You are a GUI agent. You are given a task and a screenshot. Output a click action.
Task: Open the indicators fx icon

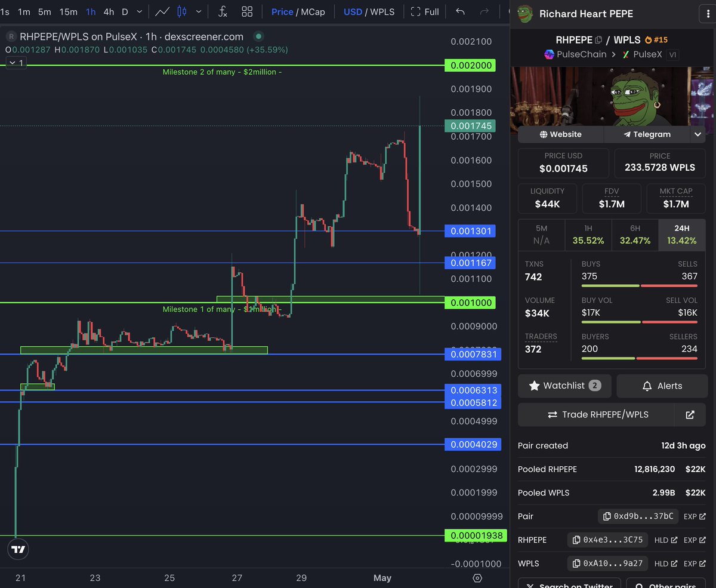pyautogui.click(x=223, y=11)
